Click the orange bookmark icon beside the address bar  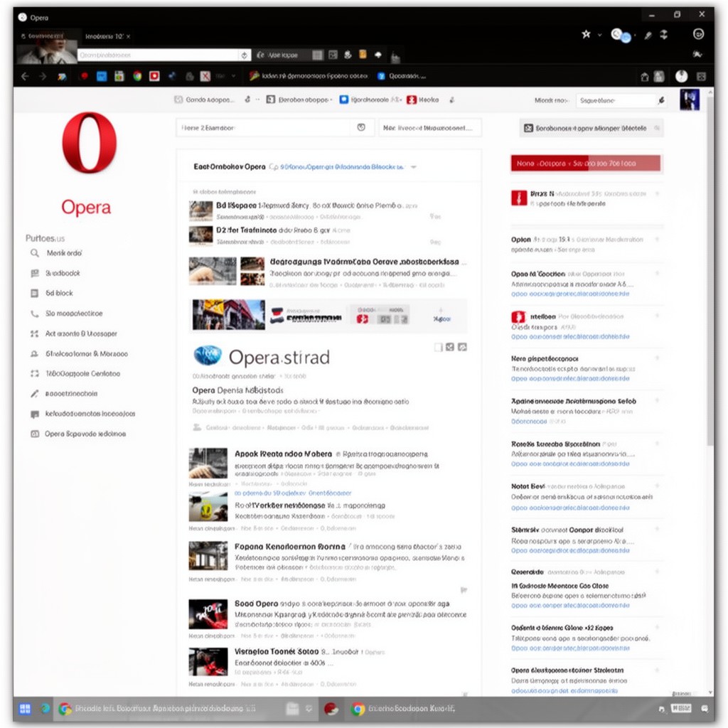pyautogui.click(x=363, y=54)
